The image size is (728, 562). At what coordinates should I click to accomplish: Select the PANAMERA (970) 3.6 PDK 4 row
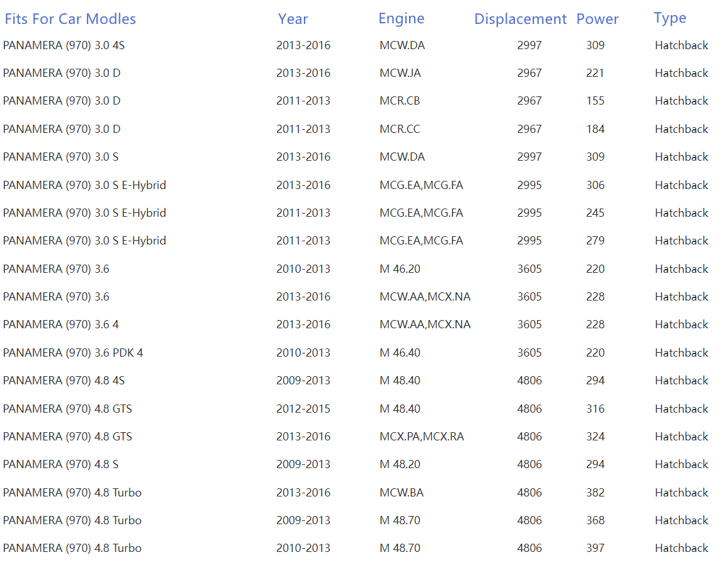[73, 353]
